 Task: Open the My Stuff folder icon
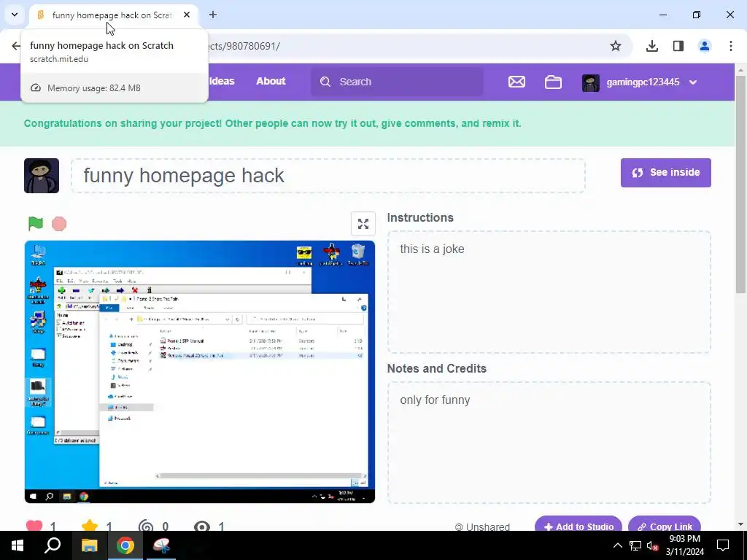(x=553, y=82)
